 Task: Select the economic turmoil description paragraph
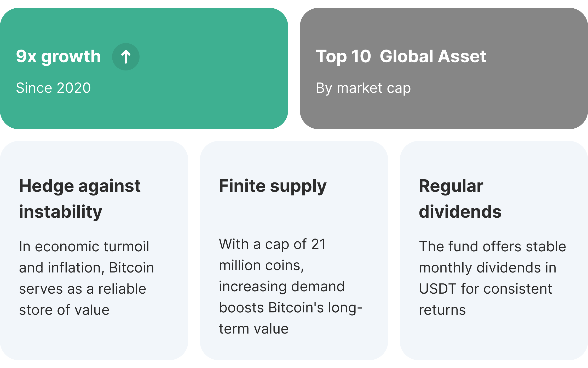click(86, 278)
